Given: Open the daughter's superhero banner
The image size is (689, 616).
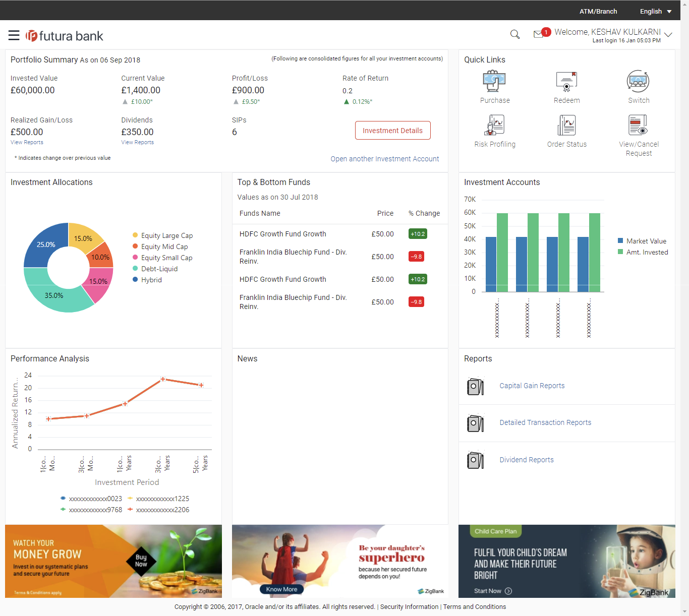Looking at the screenshot, I should (340, 561).
